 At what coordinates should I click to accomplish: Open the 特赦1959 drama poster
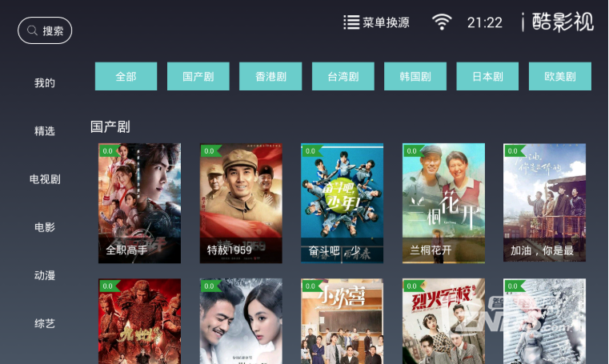241,203
